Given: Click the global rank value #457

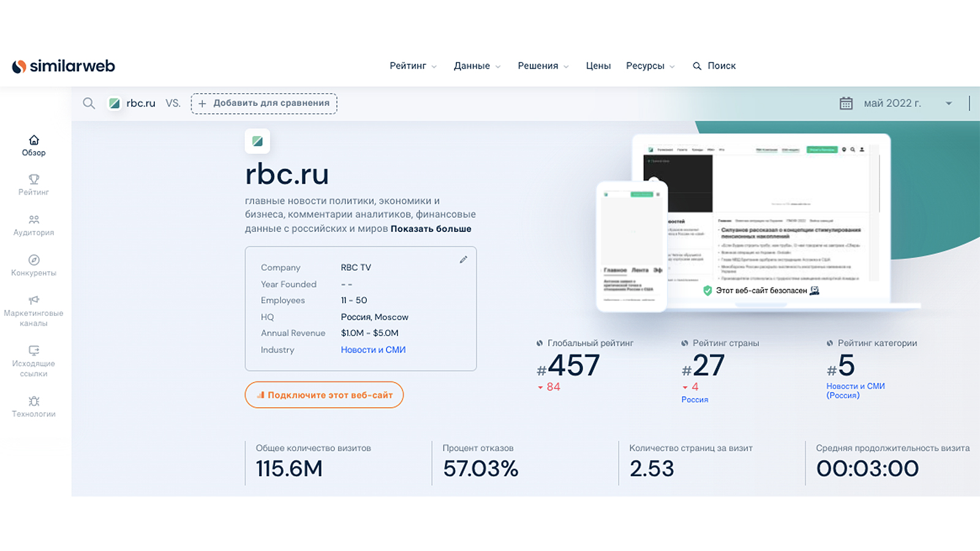Looking at the screenshot, I should (x=568, y=365).
